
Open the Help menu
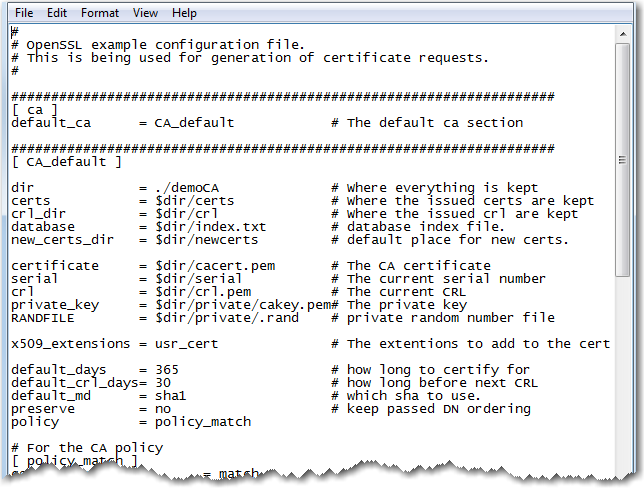point(184,13)
